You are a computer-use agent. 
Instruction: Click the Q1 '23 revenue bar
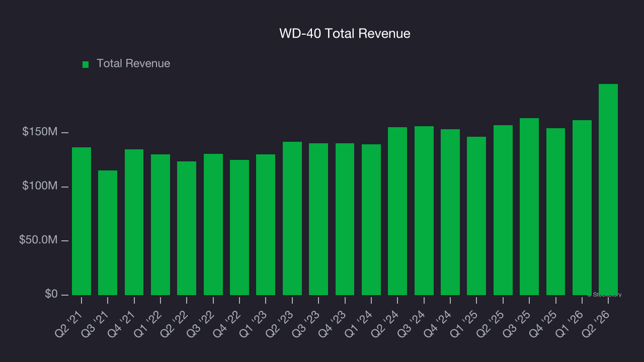(266, 225)
